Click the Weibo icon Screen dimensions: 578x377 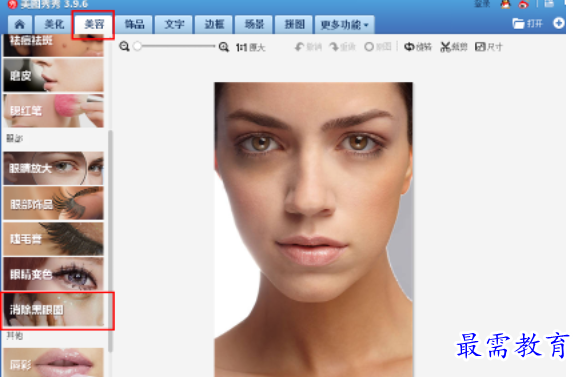click(523, 4)
